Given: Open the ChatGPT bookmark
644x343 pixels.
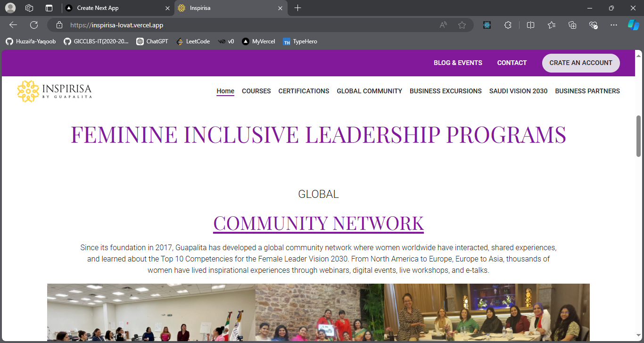Looking at the screenshot, I should [x=152, y=41].
